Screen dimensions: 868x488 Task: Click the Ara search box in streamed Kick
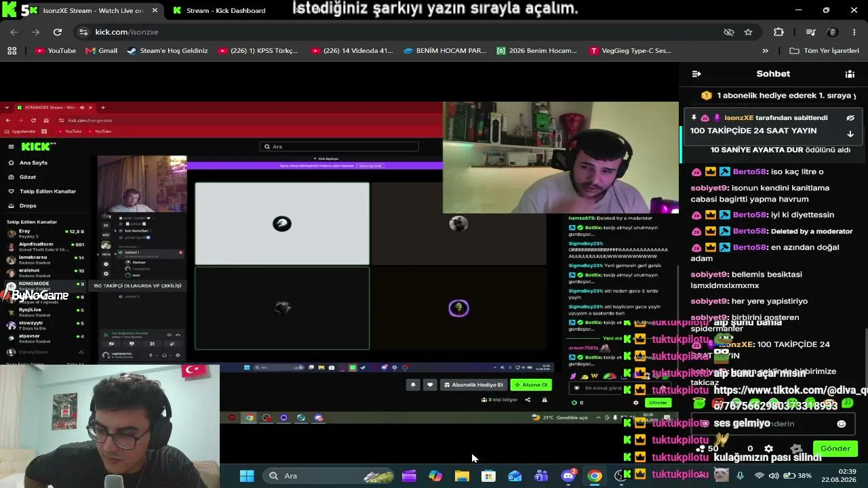(x=339, y=146)
